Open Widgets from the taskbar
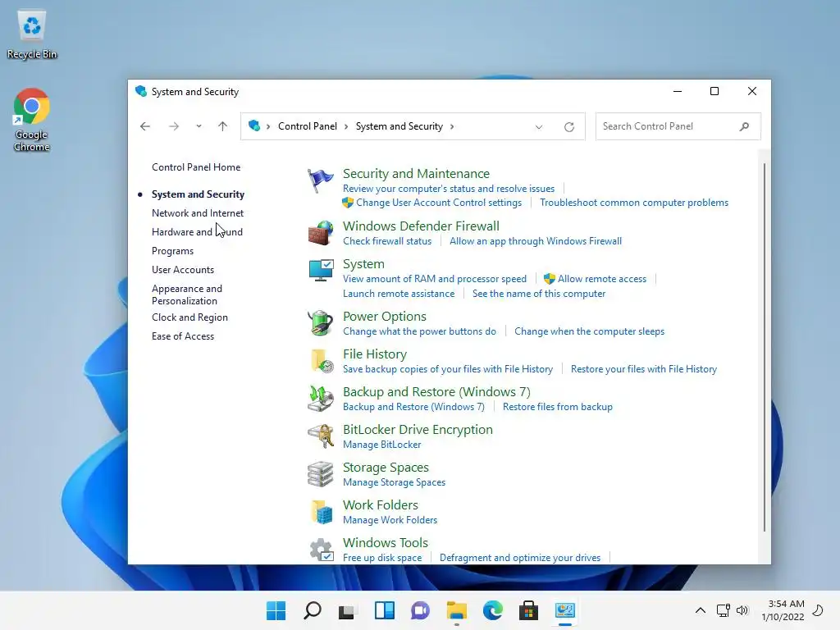 tap(384, 610)
